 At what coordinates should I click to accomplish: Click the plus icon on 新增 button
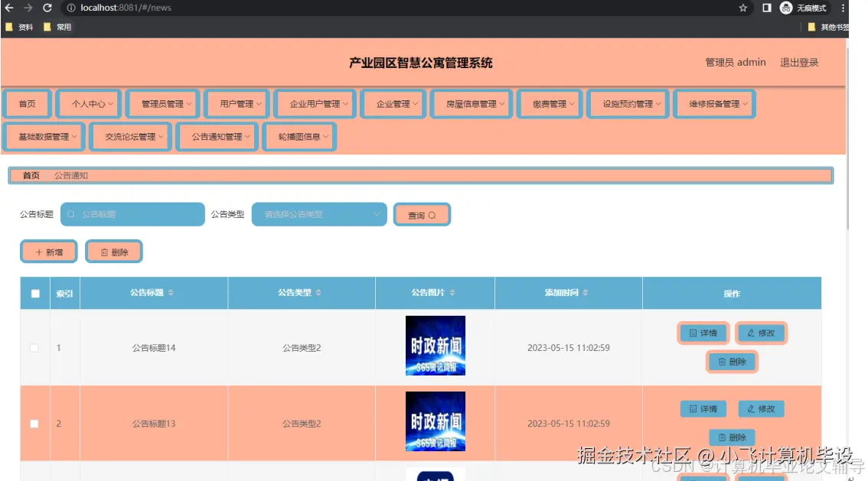pos(39,252)
